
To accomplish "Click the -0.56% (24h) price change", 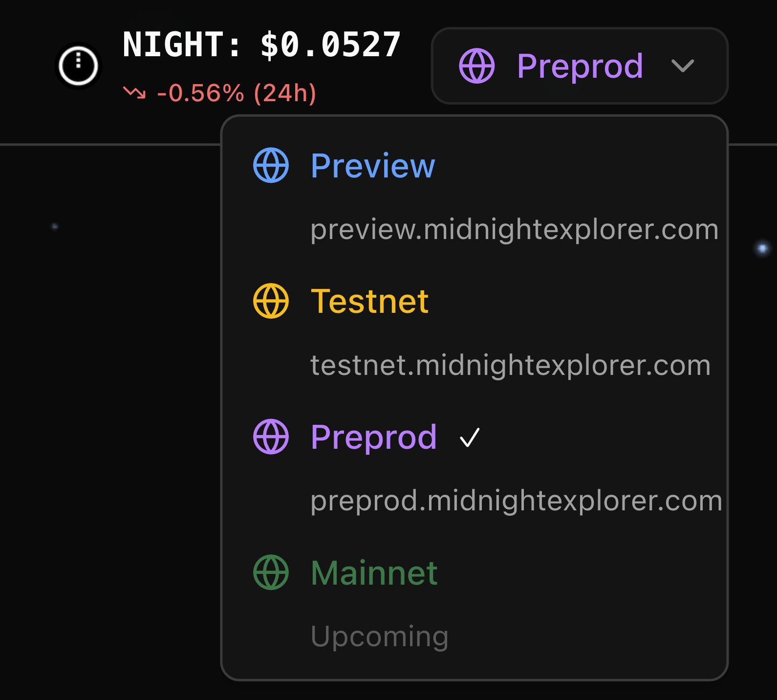I will coord(236,93).
